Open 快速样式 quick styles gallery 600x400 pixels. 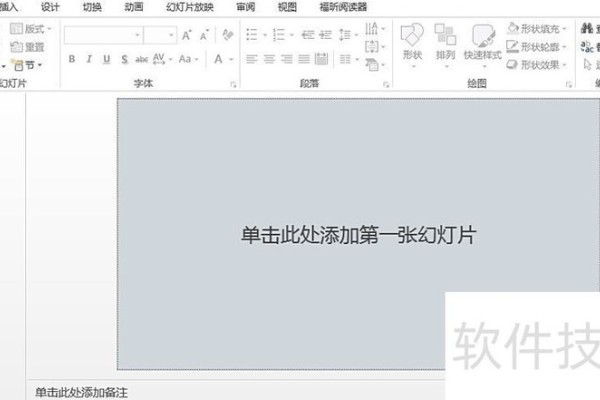483,45
